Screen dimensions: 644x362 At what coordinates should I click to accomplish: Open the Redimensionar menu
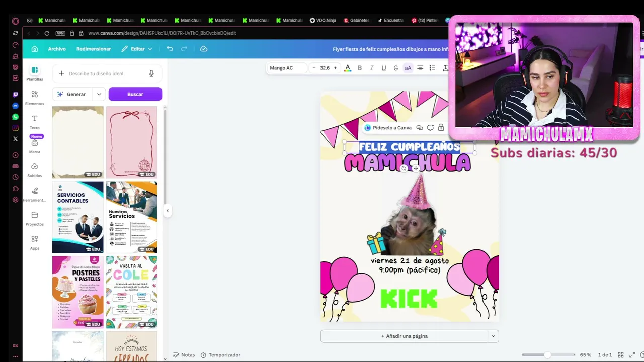(x=94, y=49)
